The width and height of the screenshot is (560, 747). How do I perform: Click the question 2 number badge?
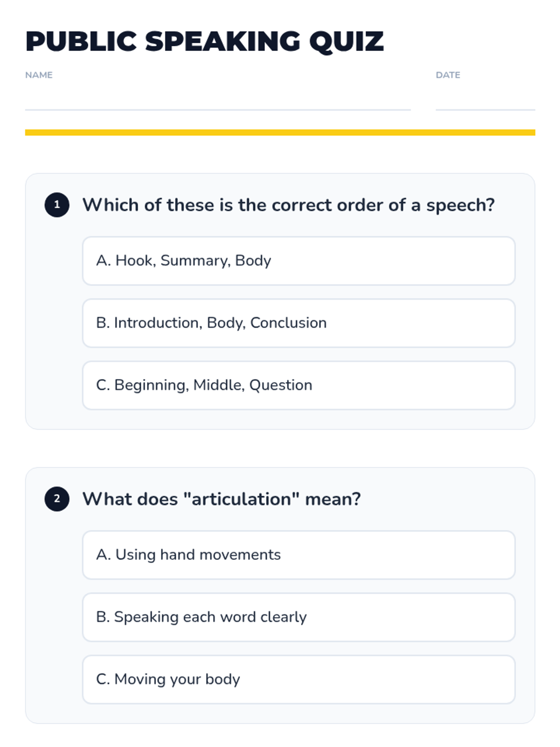(57, 499)
